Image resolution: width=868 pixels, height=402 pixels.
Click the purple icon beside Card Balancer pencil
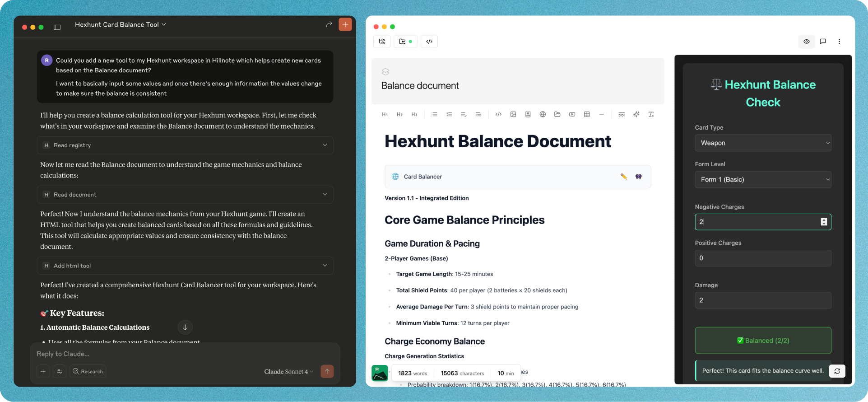[x=639, y=177]
